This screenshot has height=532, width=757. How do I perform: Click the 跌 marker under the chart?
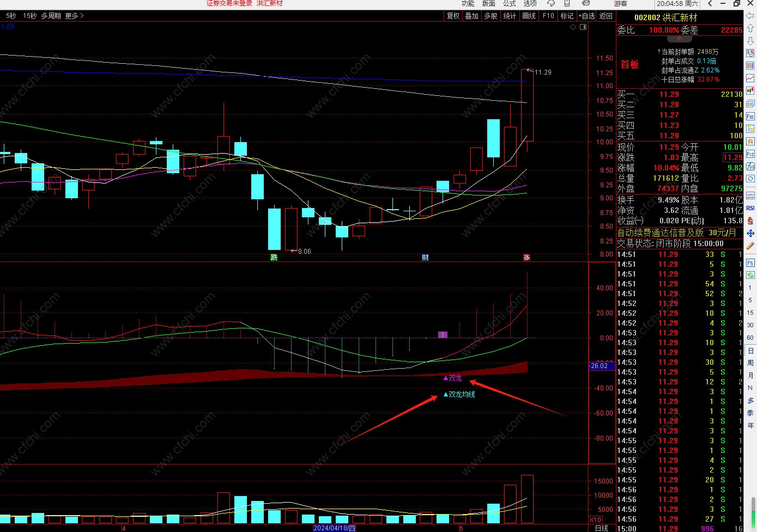pyautogui.click(x=274, y=257)
